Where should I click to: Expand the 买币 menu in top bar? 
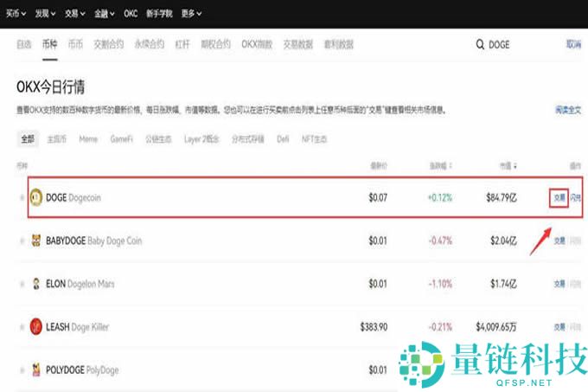point(16,14)
